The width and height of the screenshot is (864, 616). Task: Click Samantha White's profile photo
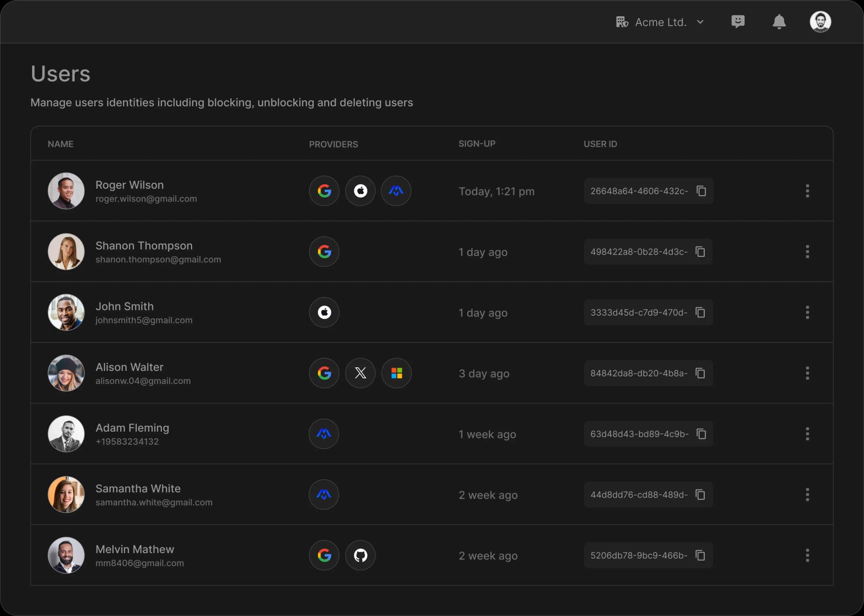tap(66, 494)
